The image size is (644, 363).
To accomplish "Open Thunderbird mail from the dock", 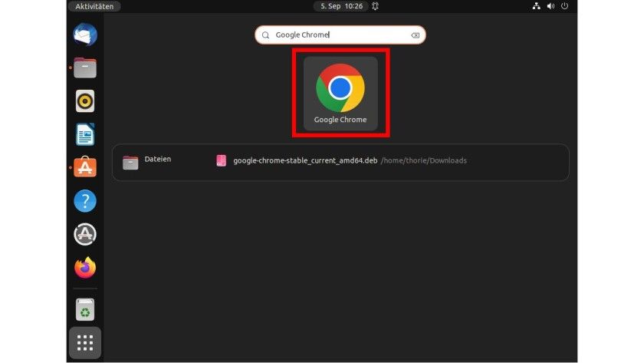I will tap(85, 35).
